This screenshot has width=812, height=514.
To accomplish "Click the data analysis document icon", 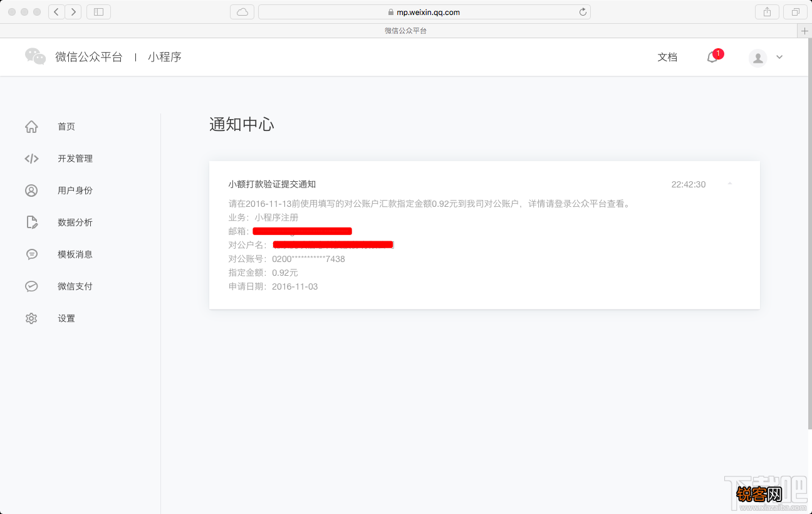I will click(x=31, y=223).
